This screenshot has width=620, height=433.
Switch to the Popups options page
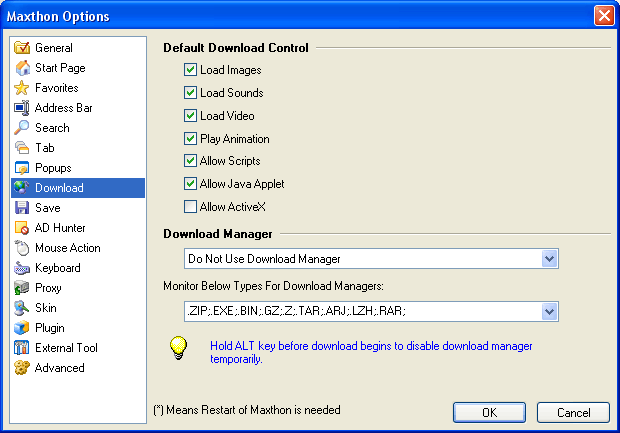pos(53,168)
